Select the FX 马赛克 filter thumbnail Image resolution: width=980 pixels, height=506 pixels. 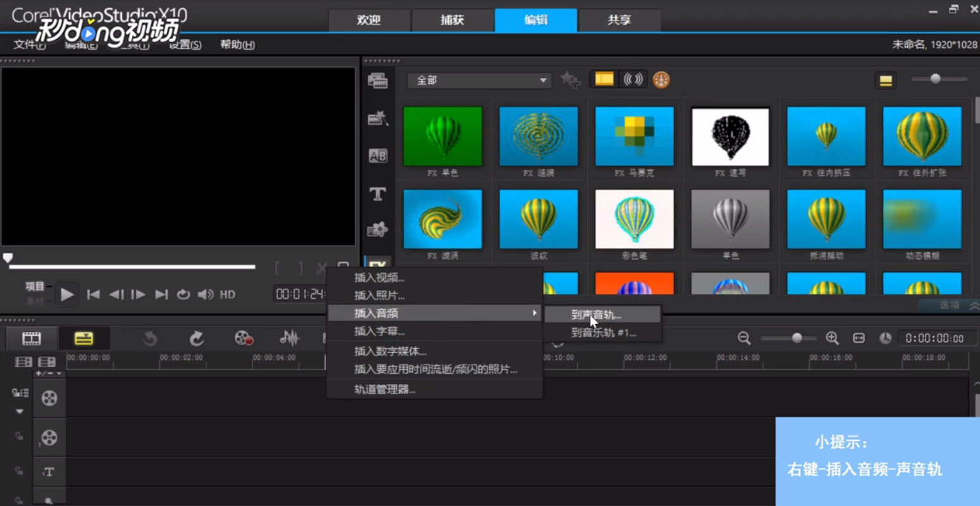(x=635, y=136)
